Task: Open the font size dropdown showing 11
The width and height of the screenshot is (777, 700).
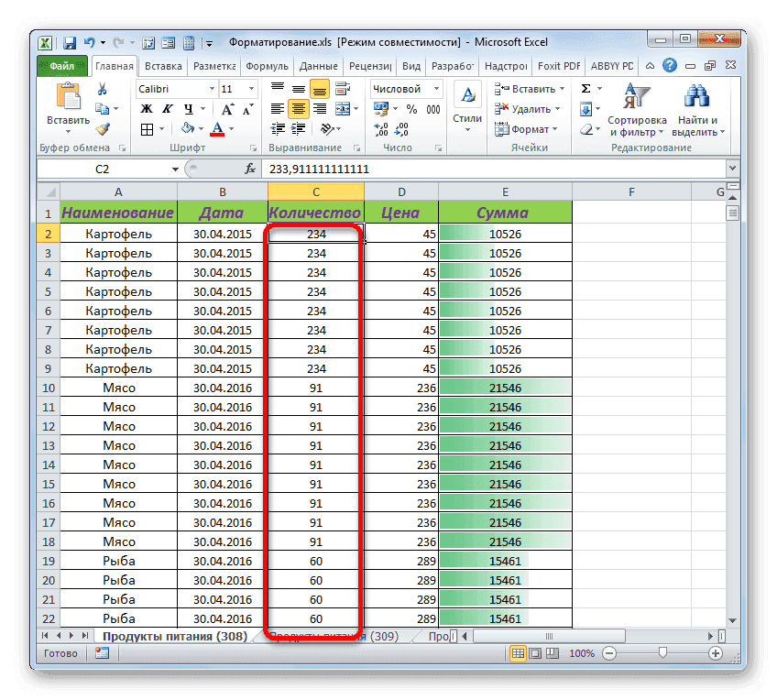Action: pos(249,89)
